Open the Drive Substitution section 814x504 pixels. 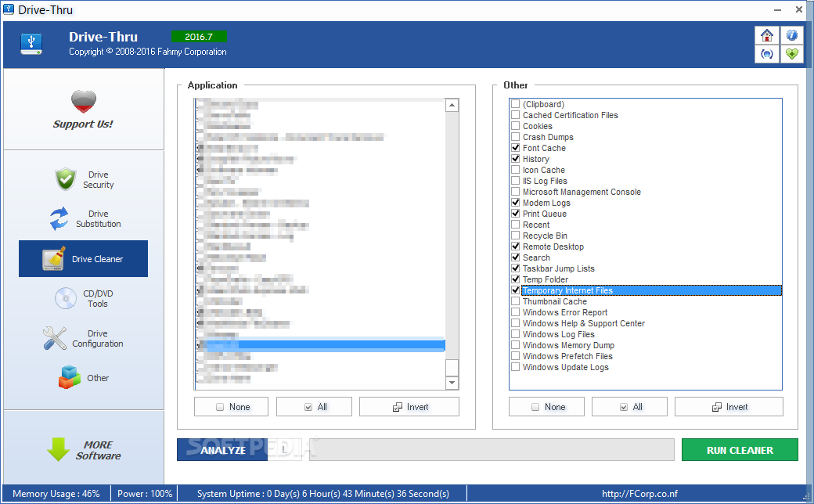coord(84,218)
